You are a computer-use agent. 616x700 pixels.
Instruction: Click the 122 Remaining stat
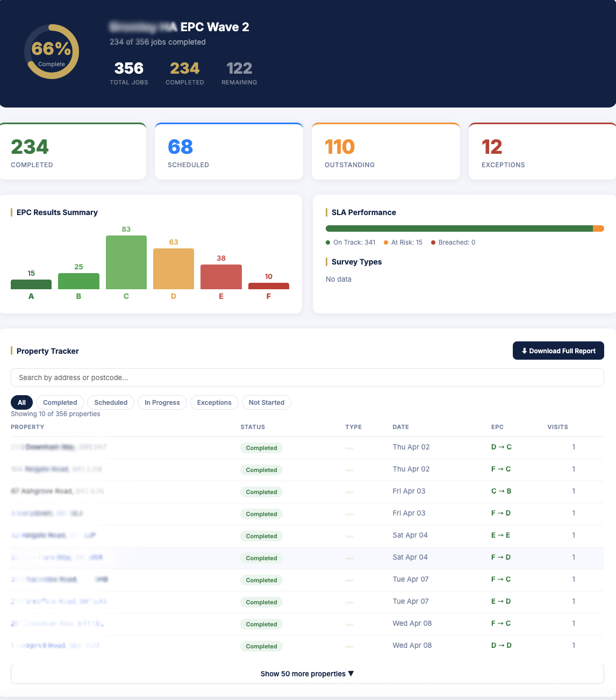point(239,73)
